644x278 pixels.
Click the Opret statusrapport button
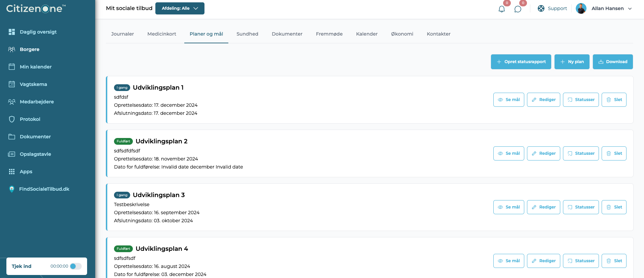click(521, 62)
